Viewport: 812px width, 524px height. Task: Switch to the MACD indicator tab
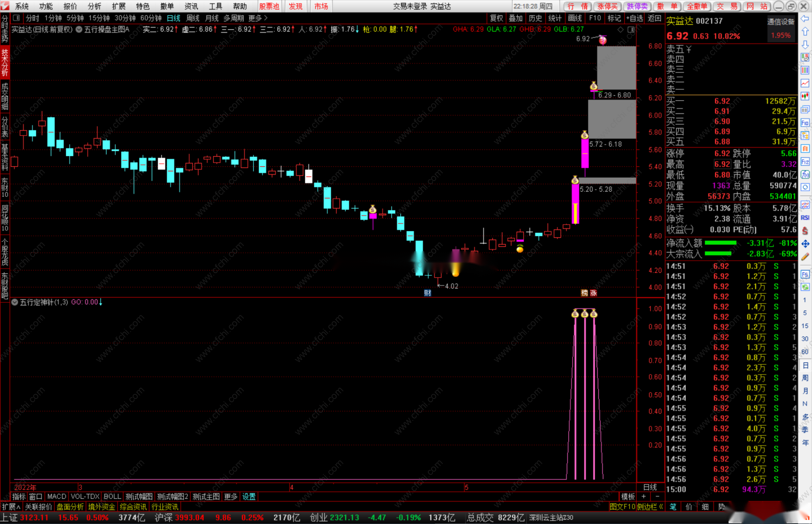[56, 496]
